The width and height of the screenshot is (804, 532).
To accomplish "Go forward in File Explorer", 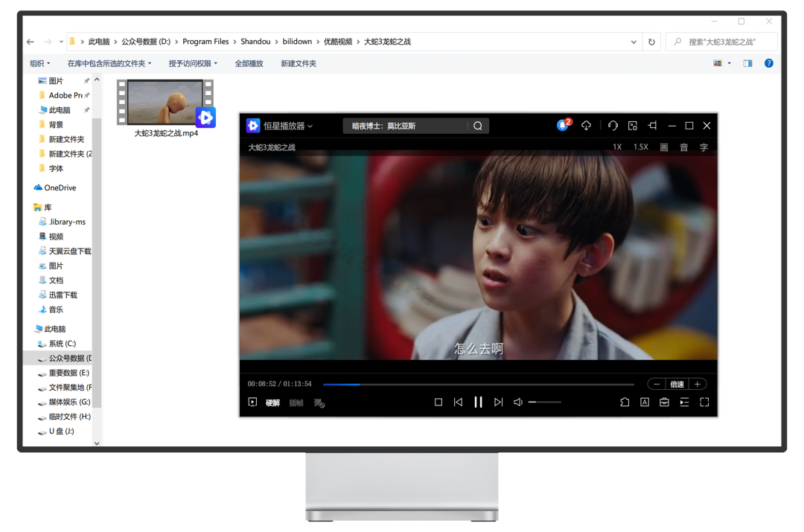I will 48,42.
